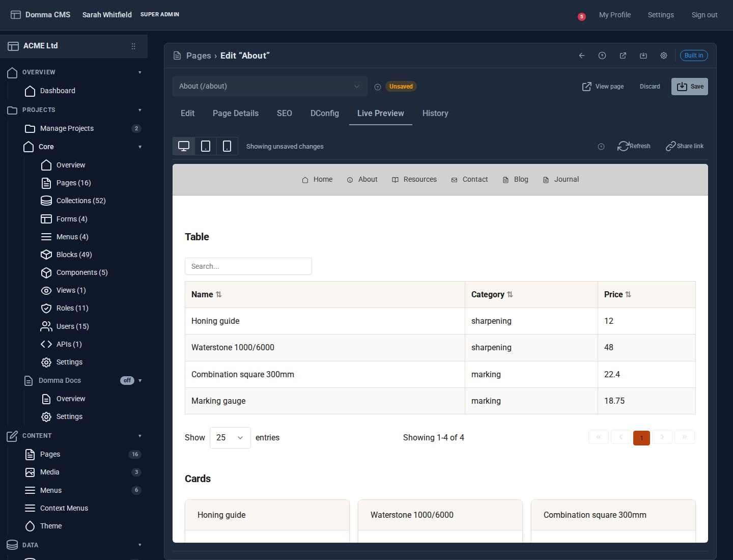This screenshot has width=733, height=560.
Task: Click the red notifications badge
Action: coord(582,17)
